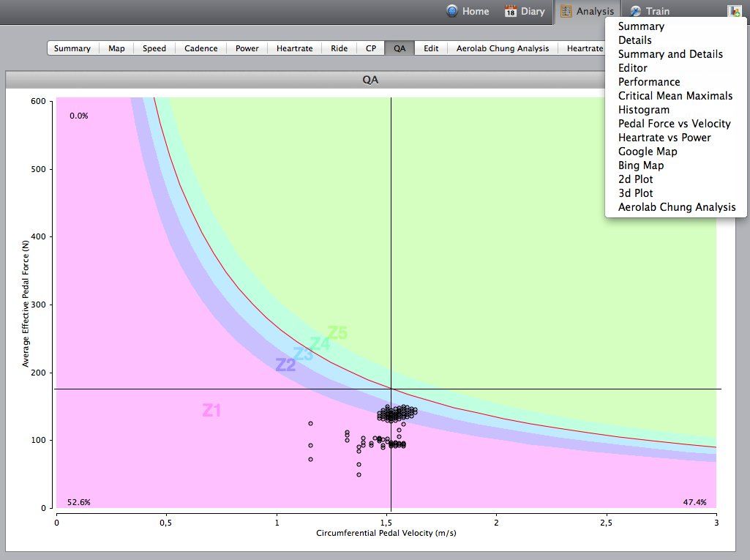Select Critical Mean Maximals menu item
This screenshot has height=560, width=750.
tap(675, 96)
